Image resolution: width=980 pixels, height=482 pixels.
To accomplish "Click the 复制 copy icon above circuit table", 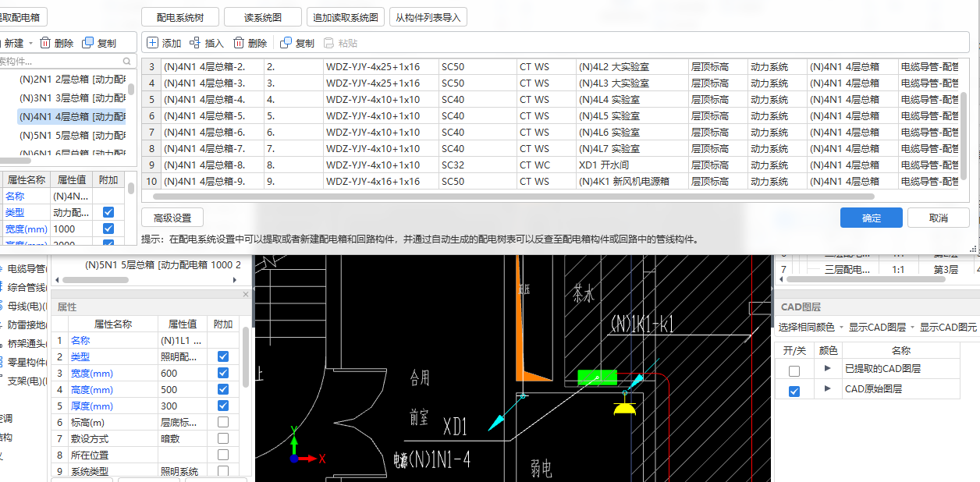I will (286, 43).
